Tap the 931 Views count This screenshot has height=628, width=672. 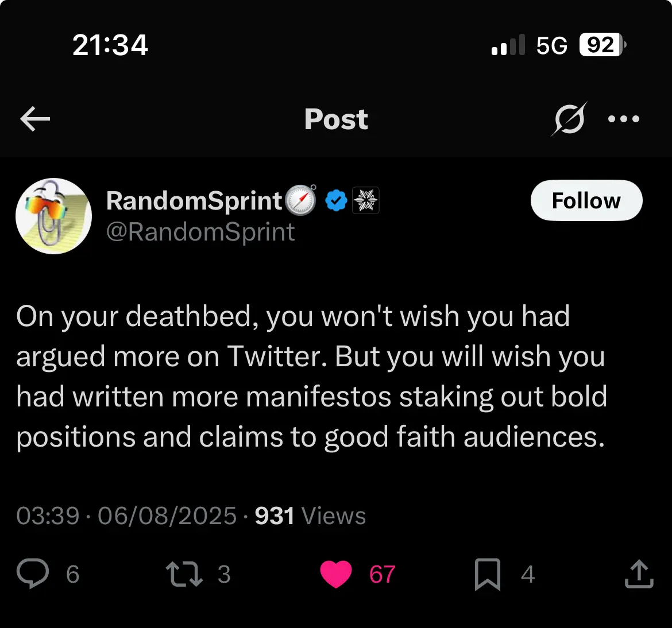click(310, 515)
